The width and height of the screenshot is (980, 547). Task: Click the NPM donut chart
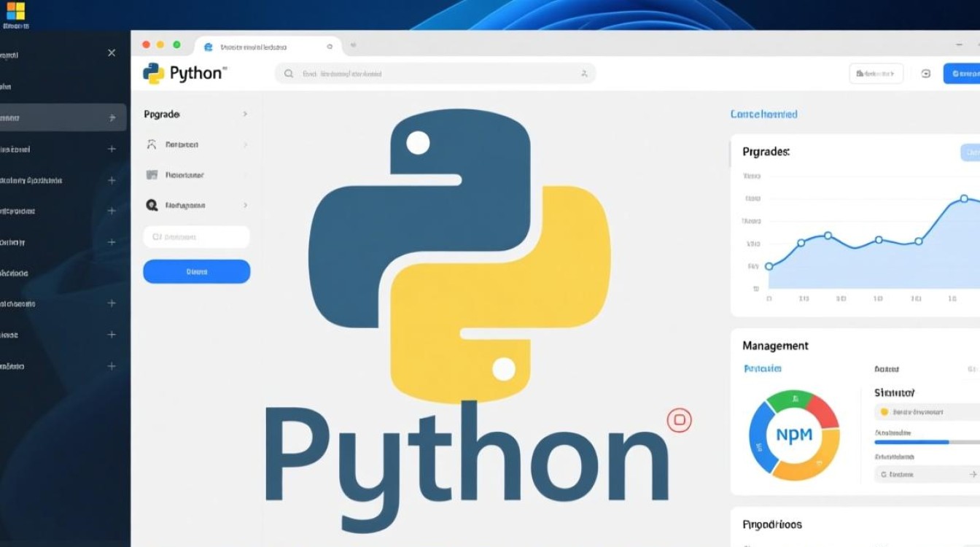[x=794, y=435]
